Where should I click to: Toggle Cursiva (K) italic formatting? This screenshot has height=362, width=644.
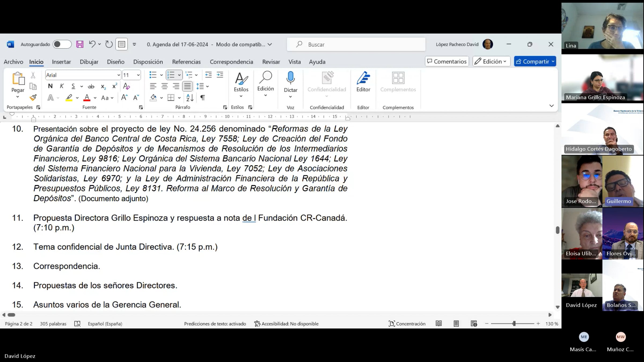coord(62,86)
